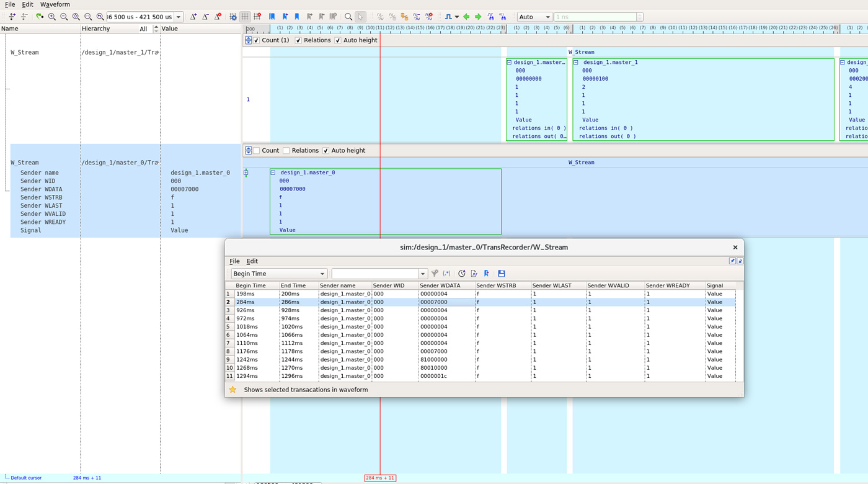The height and width of the screenshot is (484, 868).
Task: Collapse the design_1.master_0 transaction box
Action: point(273,173)
